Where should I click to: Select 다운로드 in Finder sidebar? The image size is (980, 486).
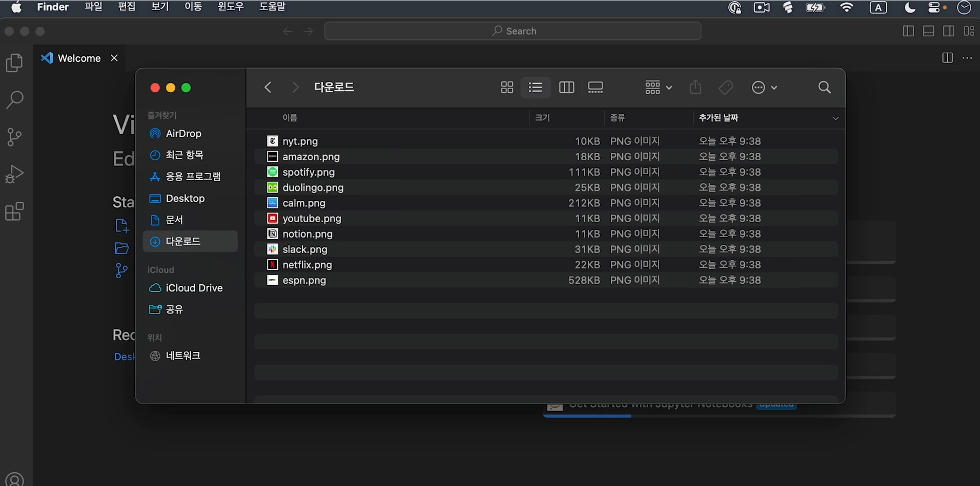(190, 241)
